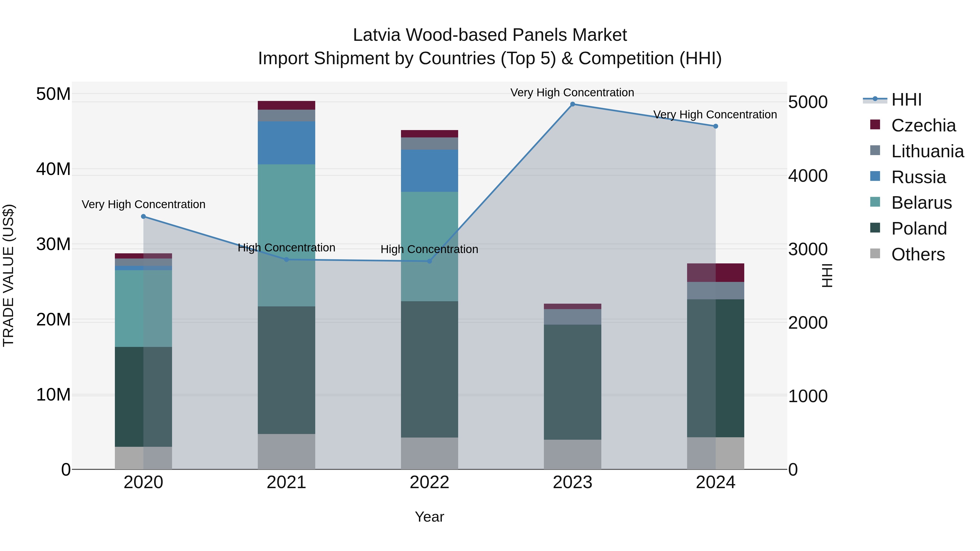The width and height of the screenshot is (980, 551).
Task: Click the Russia segment in 2022 bar
Action: [x=430, y=171]
